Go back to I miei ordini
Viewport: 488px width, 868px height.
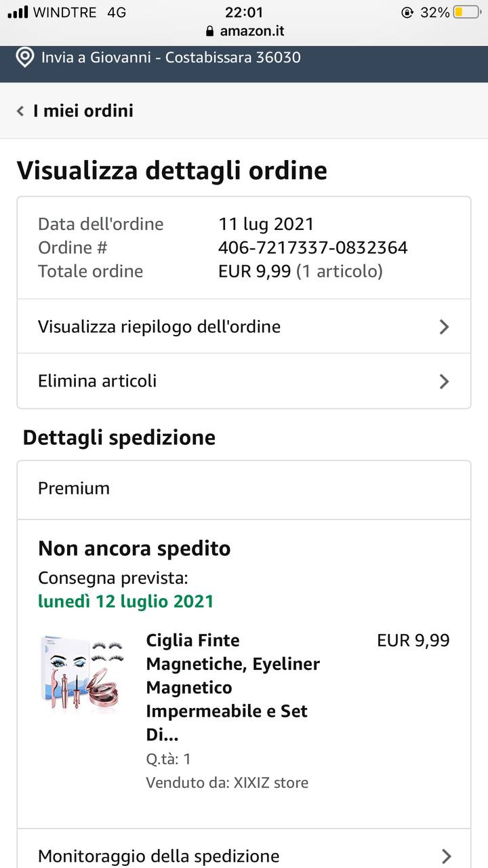click(83, 111)
